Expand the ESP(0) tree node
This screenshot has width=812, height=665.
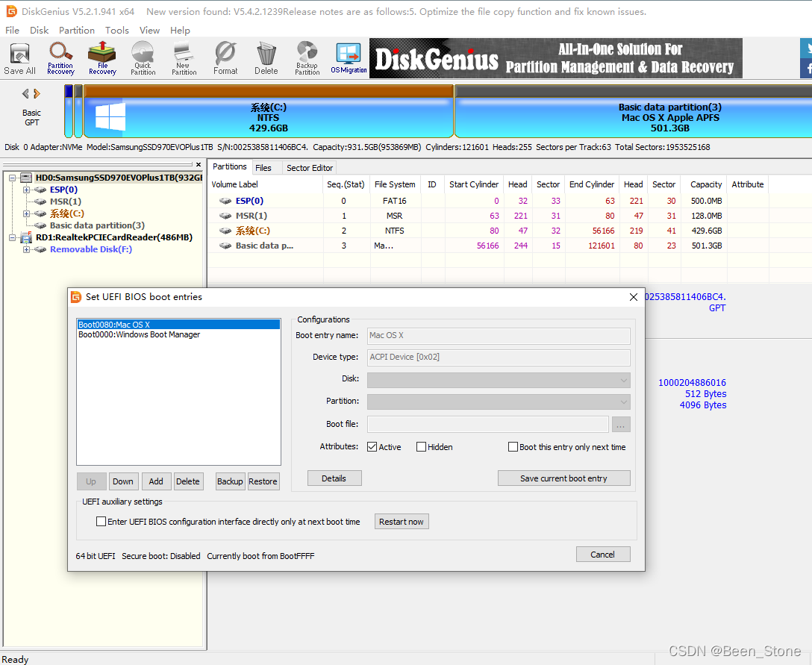pyautogui.click(x=26, y=190)
